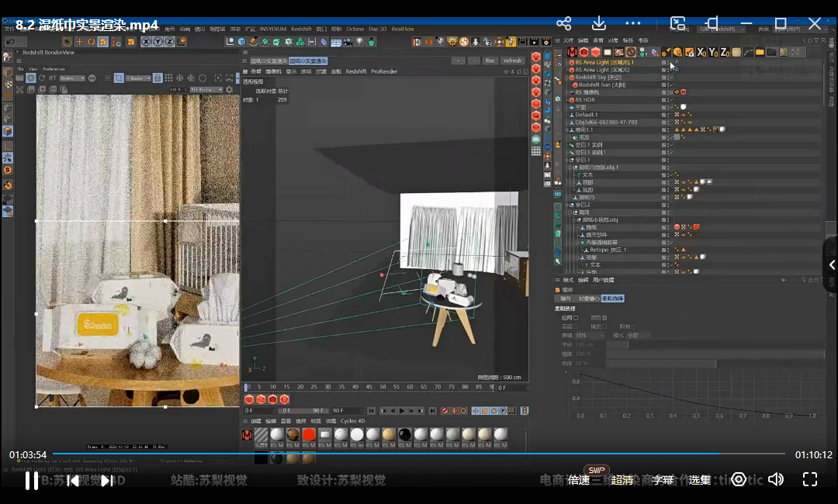Toggle video player volume speaker icon
This screenshot has width=838, height=504.
tap(775, 479)
